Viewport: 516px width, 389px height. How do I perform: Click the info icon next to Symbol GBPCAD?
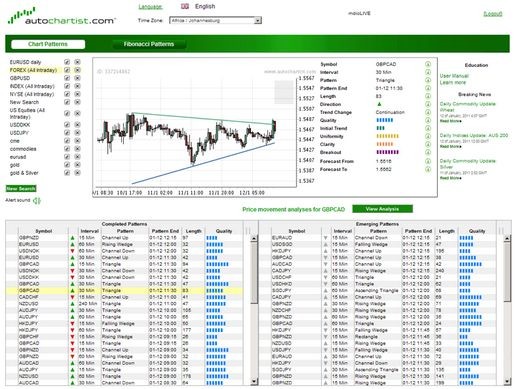click(x=428, y=64)
